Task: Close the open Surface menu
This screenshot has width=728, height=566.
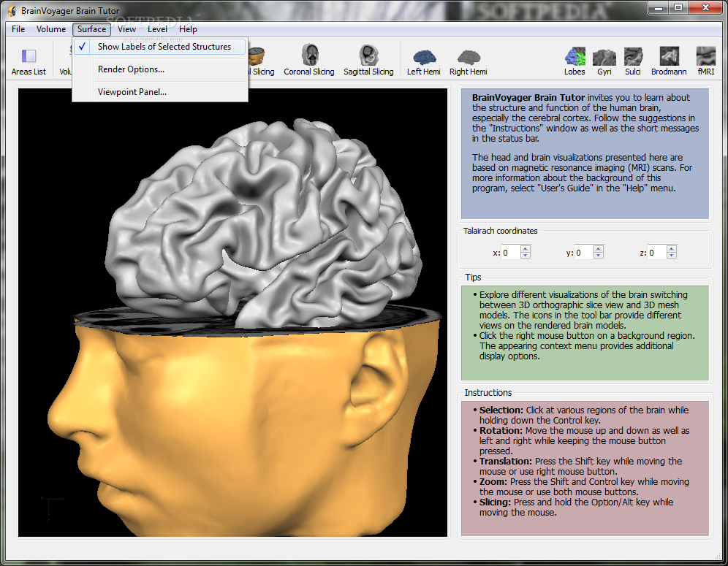Action: click(91, 29)
